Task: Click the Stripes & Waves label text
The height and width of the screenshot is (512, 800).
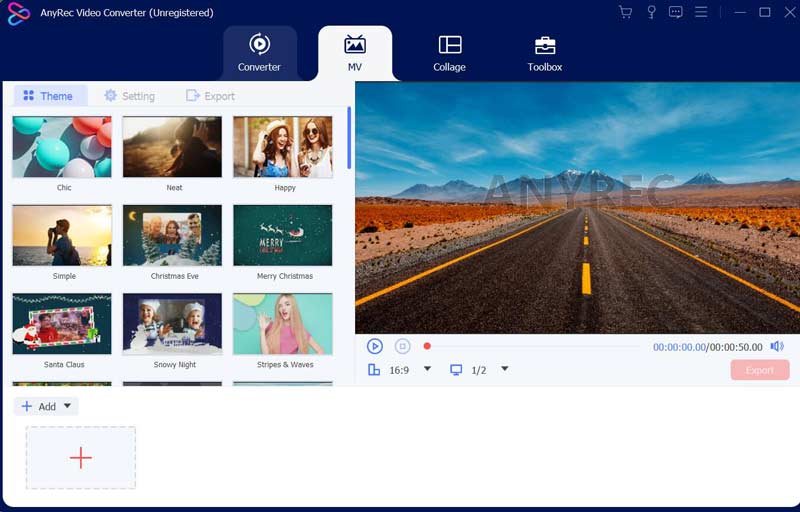Action: 285,365
